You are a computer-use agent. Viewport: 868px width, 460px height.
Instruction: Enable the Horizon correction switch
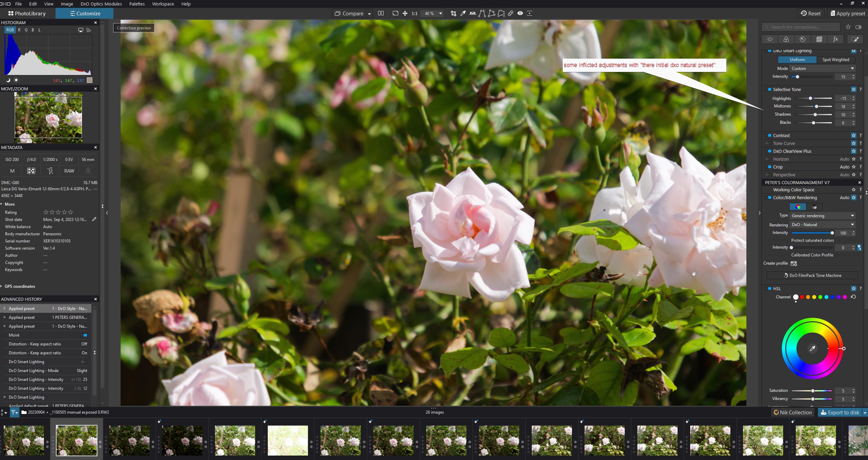769,159
